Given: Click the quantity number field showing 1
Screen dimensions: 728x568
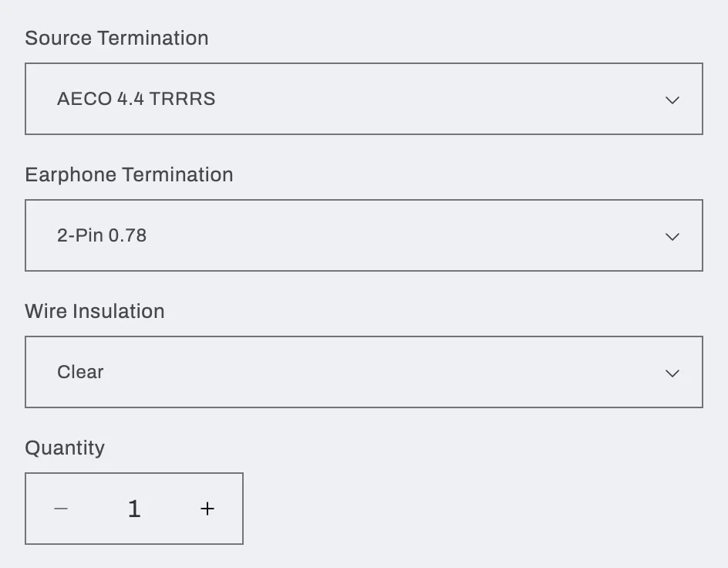Looking at the screenshot, I should coord(134,509).
